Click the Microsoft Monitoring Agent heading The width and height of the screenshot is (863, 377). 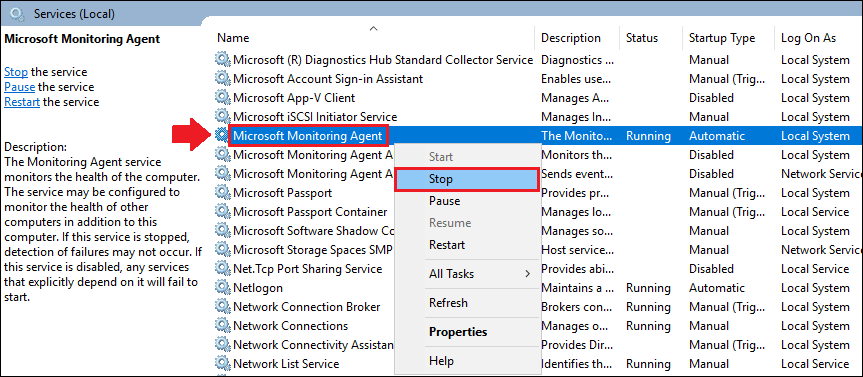[82, 39]
